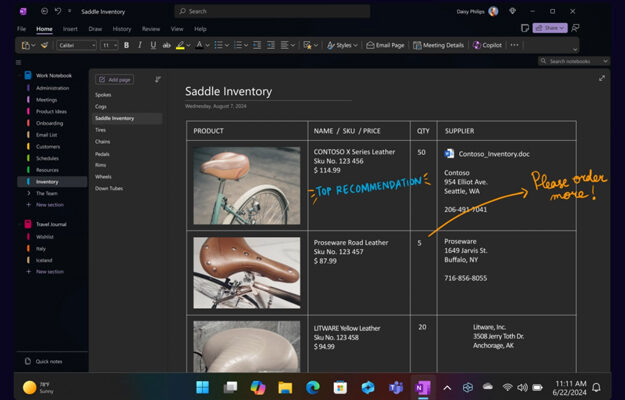Open Quick notes
The height and width of the screenshot is (400, 625).
pyautogui.click(x=43, y=361)
